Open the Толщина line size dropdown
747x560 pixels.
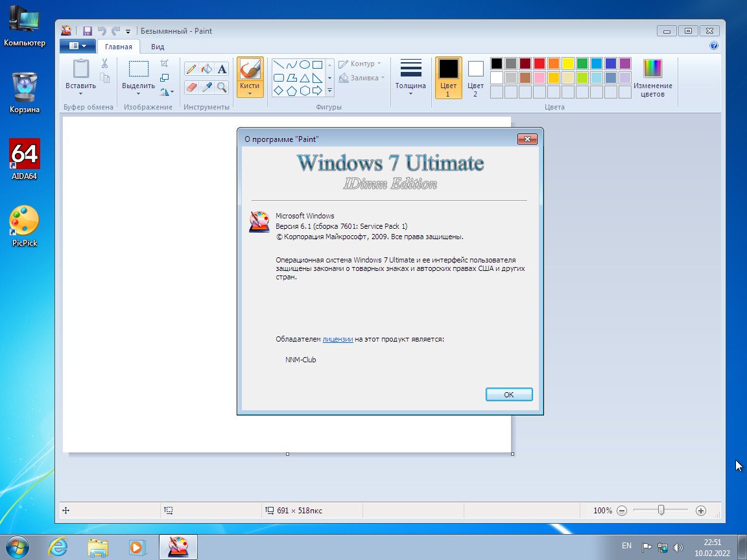[x=410, y=77]
